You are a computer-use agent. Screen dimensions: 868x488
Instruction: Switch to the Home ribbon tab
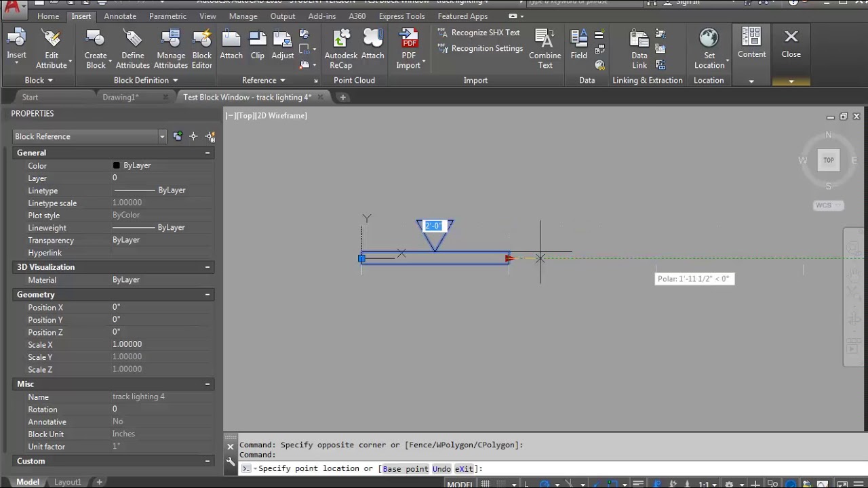click(47, 16)
